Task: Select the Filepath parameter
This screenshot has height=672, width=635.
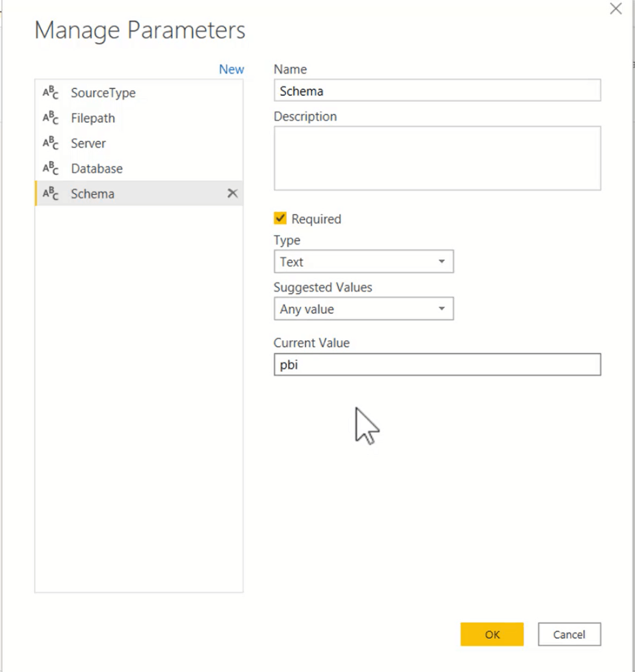Action: click(93, 118)
